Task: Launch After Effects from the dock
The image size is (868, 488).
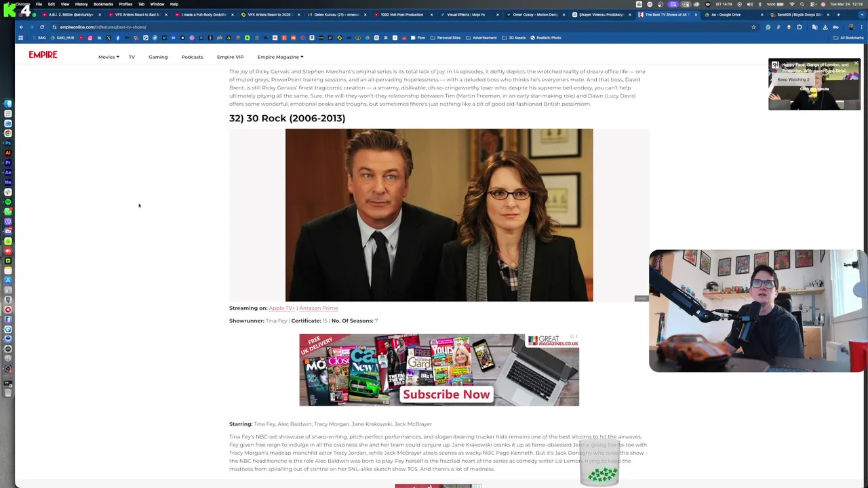Action: (x=8, y=172)
